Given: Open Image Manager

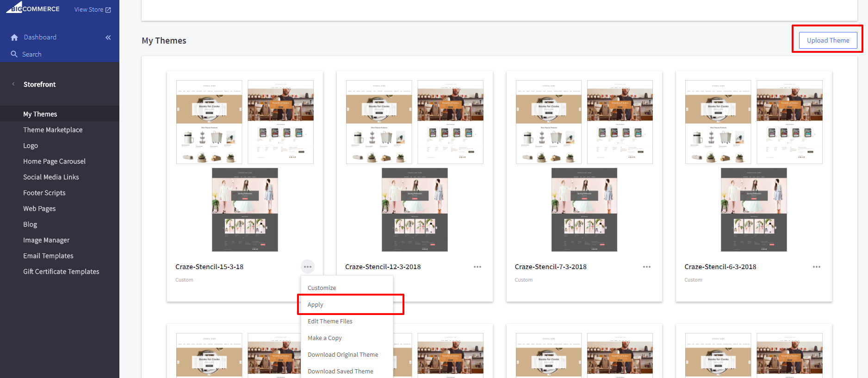Looking at the screenshot, I should (46, 240).
